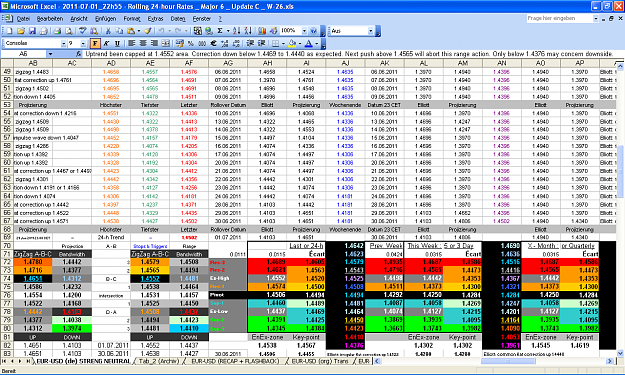Toggle left text alignment

pyautogui.click(x=132, y=43)
